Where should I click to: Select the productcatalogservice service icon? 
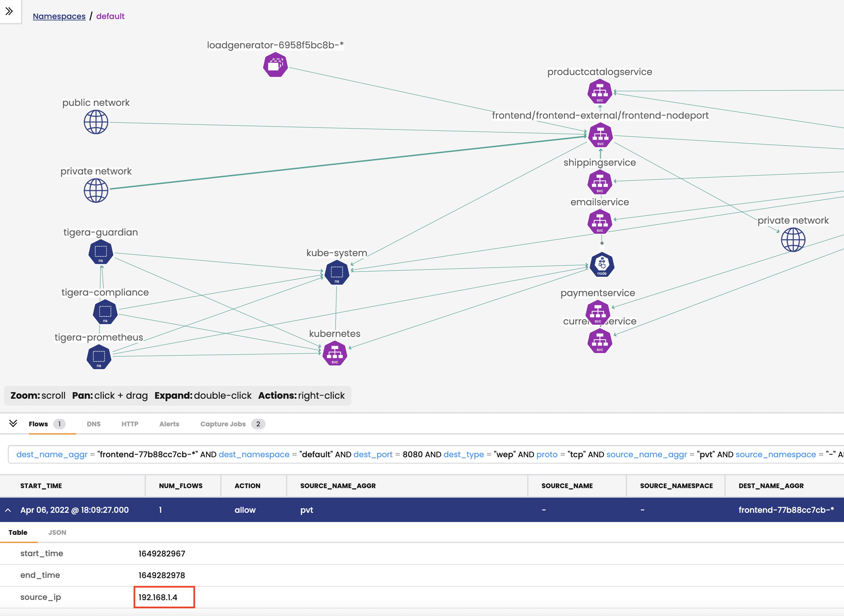[600, 92]
